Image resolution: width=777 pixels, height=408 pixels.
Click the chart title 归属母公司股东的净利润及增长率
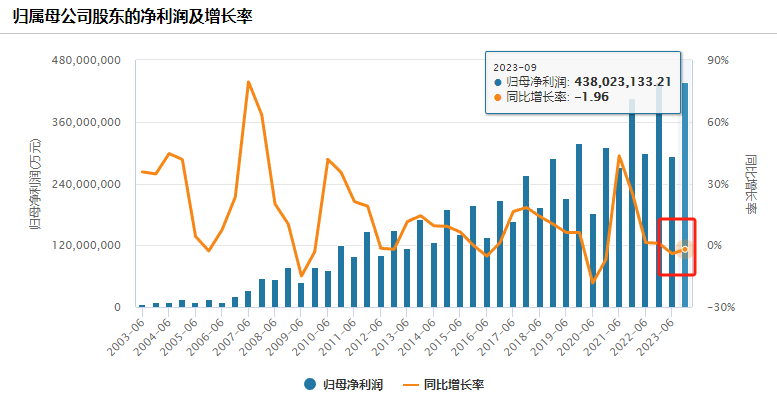coord(133,16)
